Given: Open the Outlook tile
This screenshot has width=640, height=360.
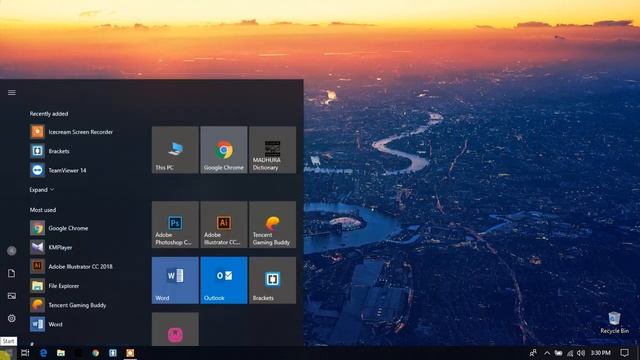Looking at the screenshot, I should [x=224, y=280].
